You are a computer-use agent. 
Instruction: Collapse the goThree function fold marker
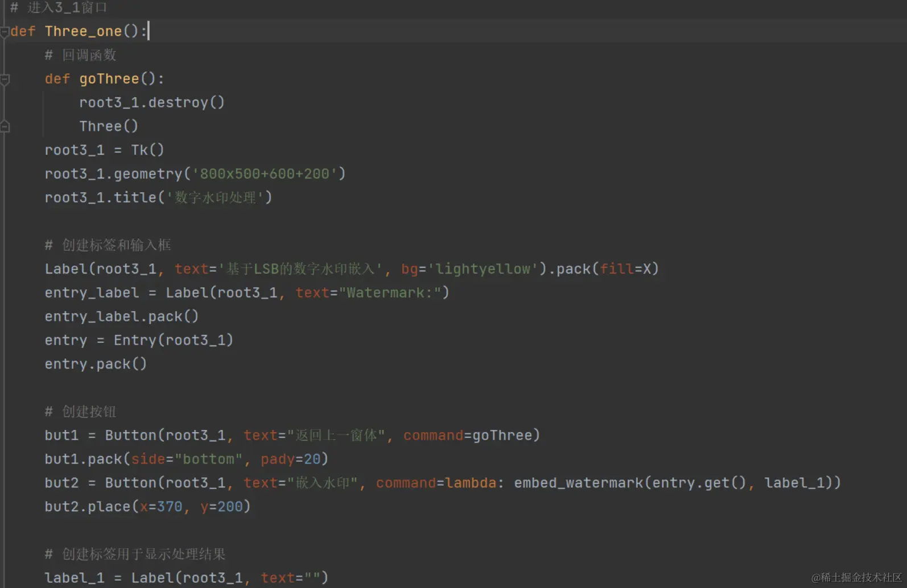click(x=5, y=80)
